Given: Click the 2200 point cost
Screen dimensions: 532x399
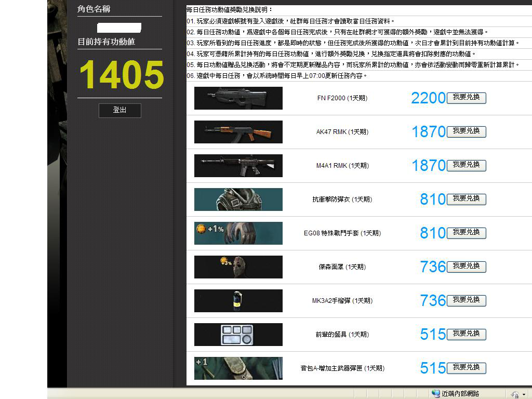Looking at the screenshot, I should click(428, 98).
